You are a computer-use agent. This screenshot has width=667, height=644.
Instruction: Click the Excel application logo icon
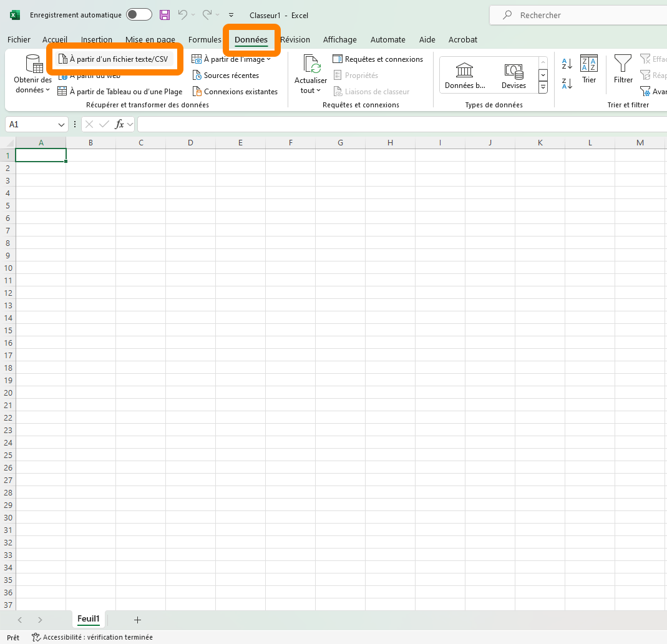[15, 15]
